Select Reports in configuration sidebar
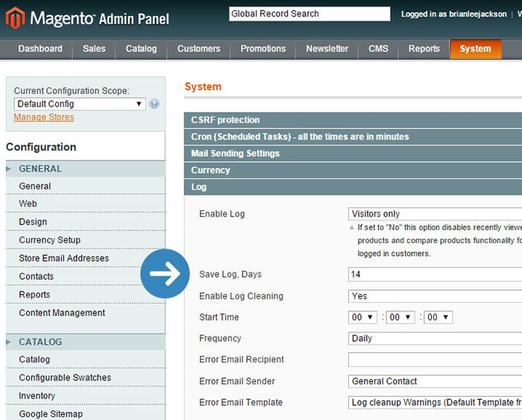This screenshot has width=522, height=420. (x=86, y=295)
